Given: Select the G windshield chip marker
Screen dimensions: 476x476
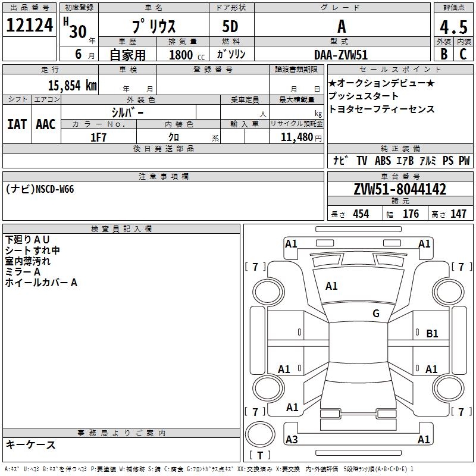Looking at the screenshot, I should 376,313.
